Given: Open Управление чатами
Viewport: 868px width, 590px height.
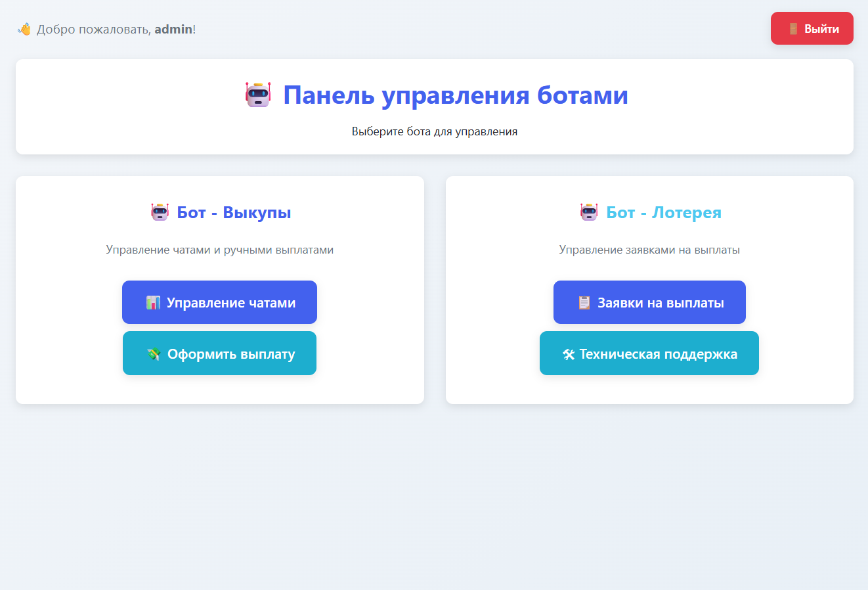Looking at the screenshot, I should pos(219,302).
